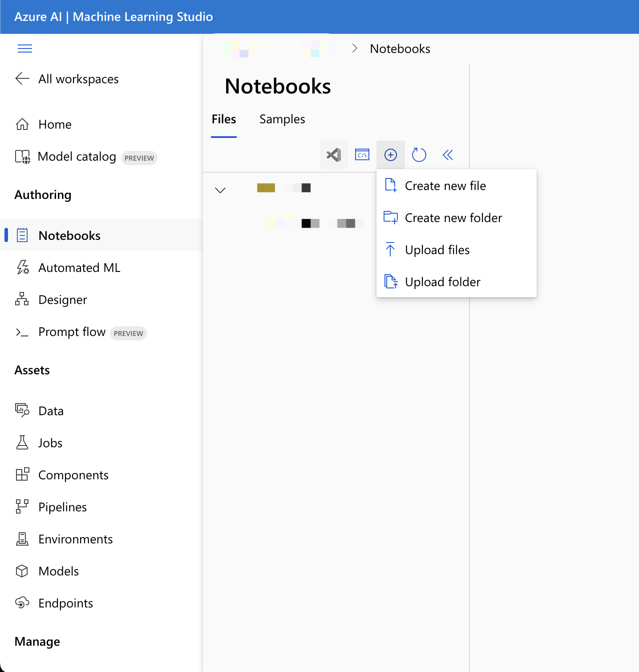Choose Upload folder from menu
The width and height of the screenshot is (639, 672).
tap(457, 281)
